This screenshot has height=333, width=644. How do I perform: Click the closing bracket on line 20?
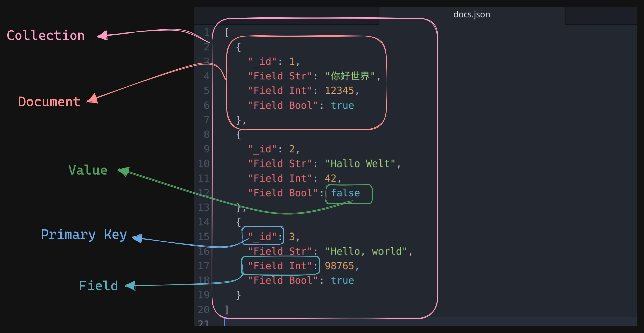[227, 310]
